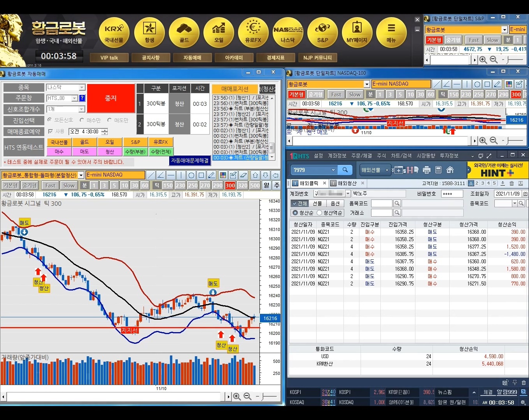This screenshot has width=529, height=420.
Task: Zoom in on the main chart with magnifier
Action: pyautogui.click(x=236, y=396)
